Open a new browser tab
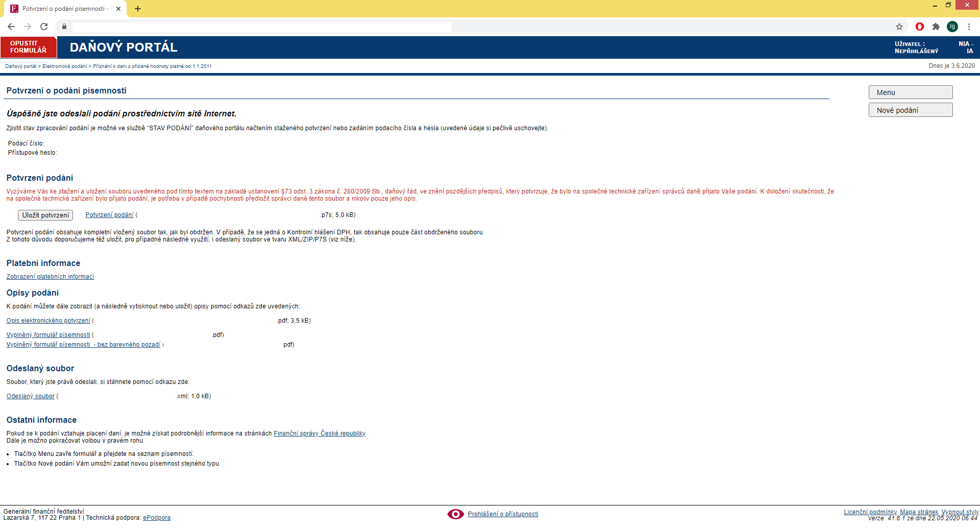Image resolution: width=980 pixels, height=531 pixels. click(138, 9)
